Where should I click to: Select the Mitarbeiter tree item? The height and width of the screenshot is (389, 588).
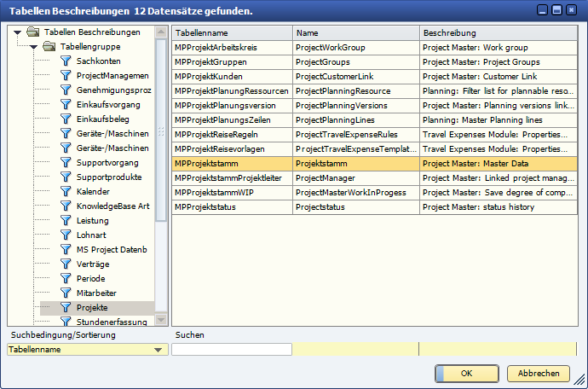[x=96, y=293]
